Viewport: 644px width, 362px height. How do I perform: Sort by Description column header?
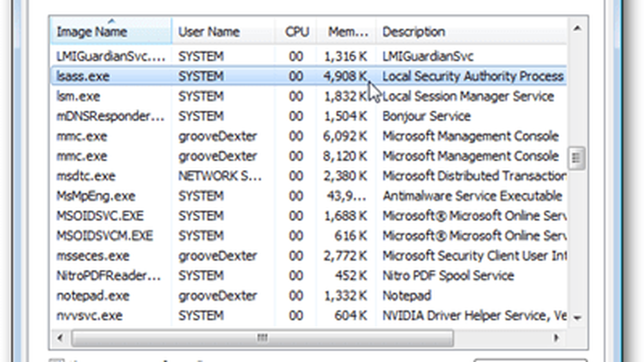(x=471, y=31)
